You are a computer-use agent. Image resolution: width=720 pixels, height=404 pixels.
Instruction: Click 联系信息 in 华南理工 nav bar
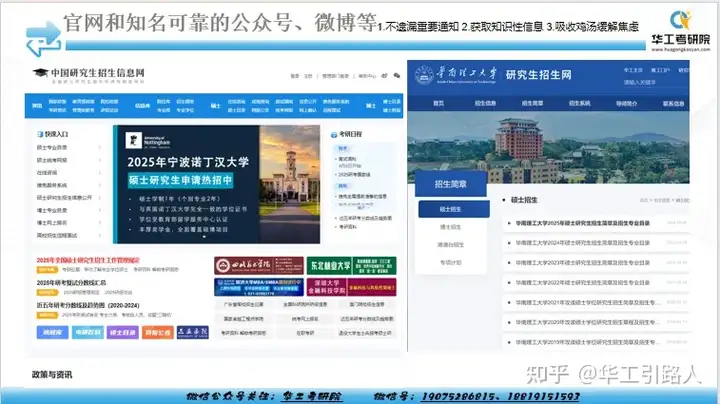coord(674,104)
